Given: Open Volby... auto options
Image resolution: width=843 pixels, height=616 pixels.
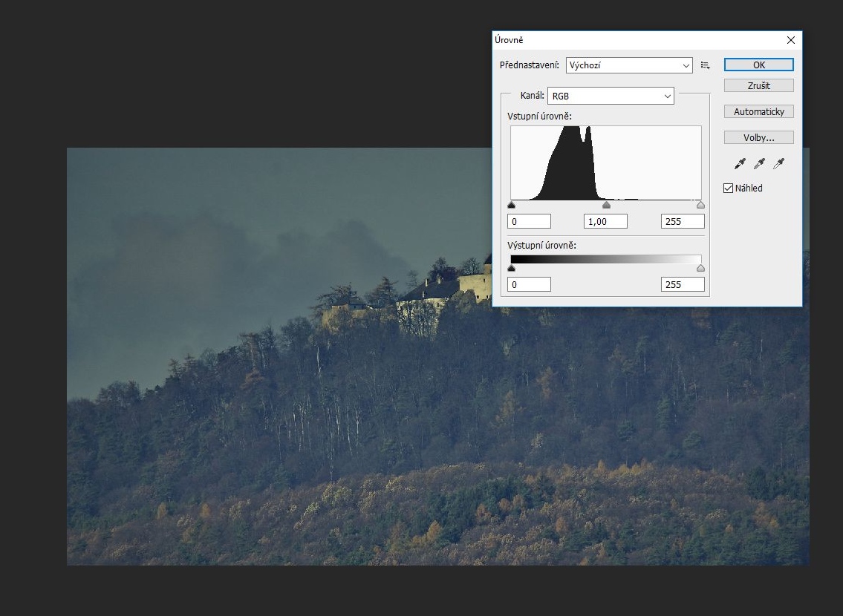Looking at the screenshot, I should [x=758, y=138].
